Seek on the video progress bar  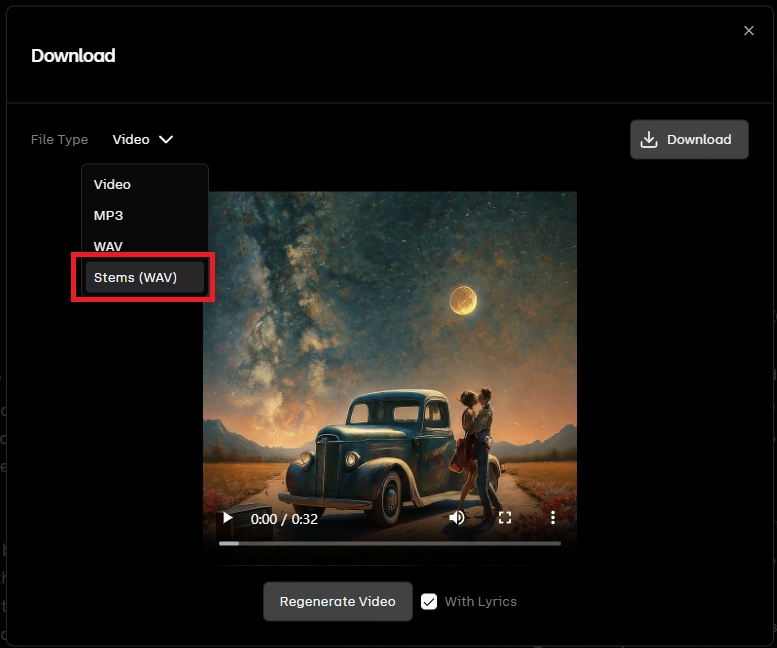pos(390,543)
